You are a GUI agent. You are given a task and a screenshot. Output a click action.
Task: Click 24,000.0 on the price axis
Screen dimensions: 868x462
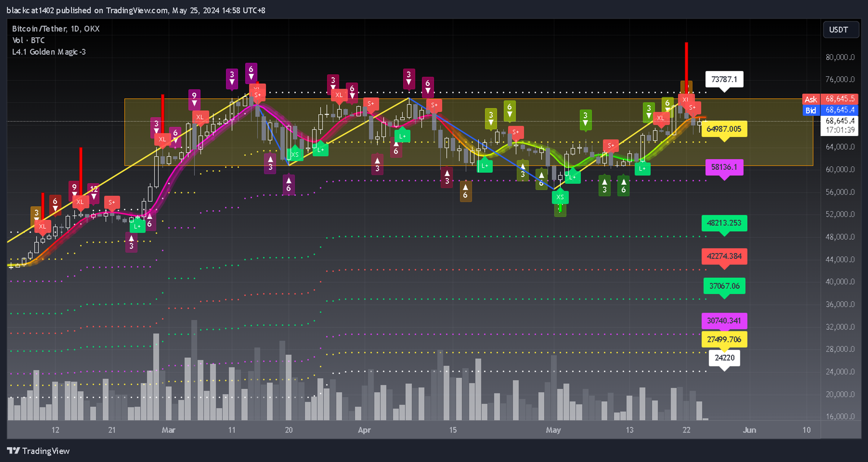(x=840, y=372)
